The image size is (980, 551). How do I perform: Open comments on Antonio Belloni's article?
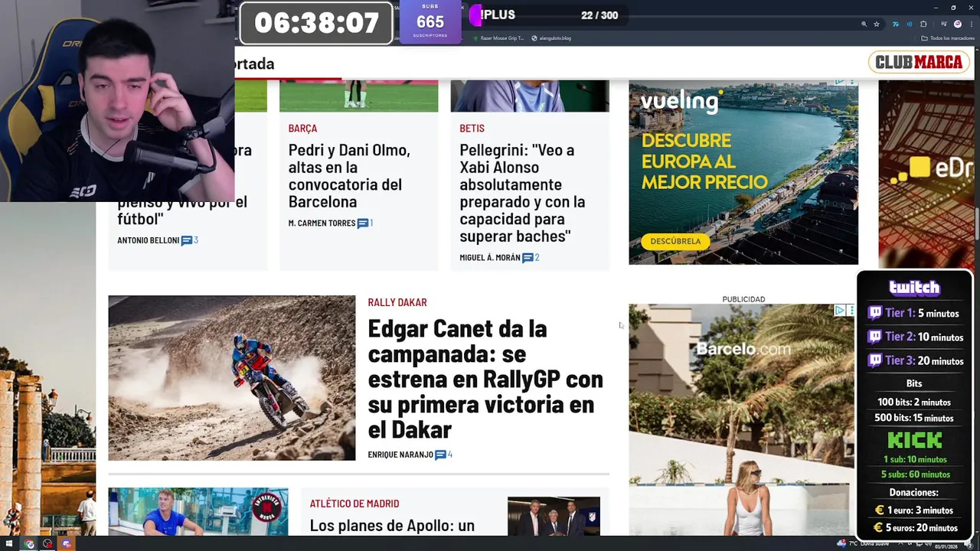click(x=190, y=240)
